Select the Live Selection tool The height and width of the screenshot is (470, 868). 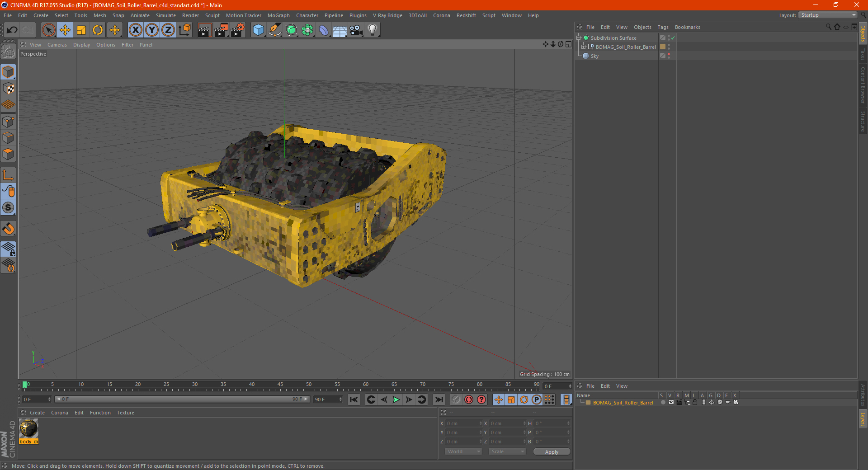(48, 30)
